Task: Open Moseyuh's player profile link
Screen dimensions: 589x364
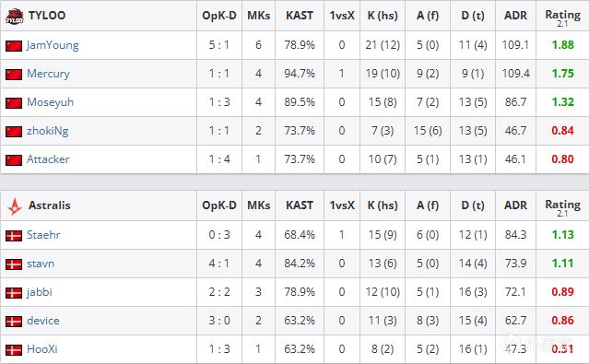Action: [x=50, y=102]
